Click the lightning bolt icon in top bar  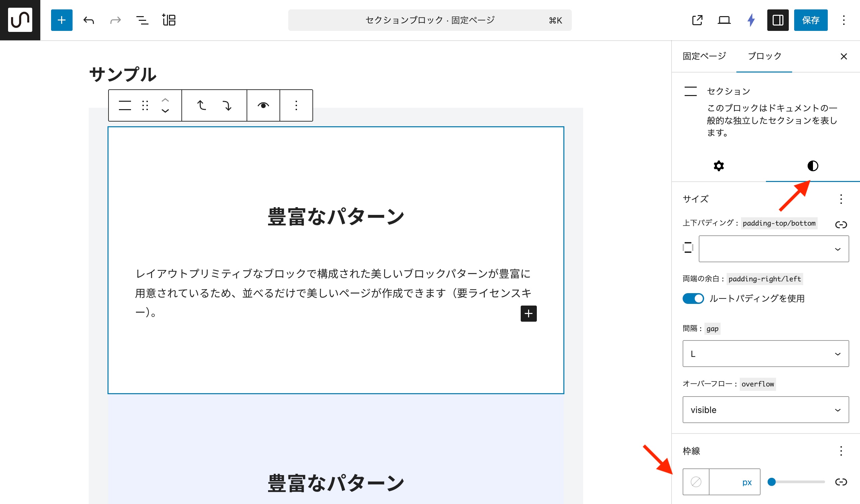click(x=751, y=20)
